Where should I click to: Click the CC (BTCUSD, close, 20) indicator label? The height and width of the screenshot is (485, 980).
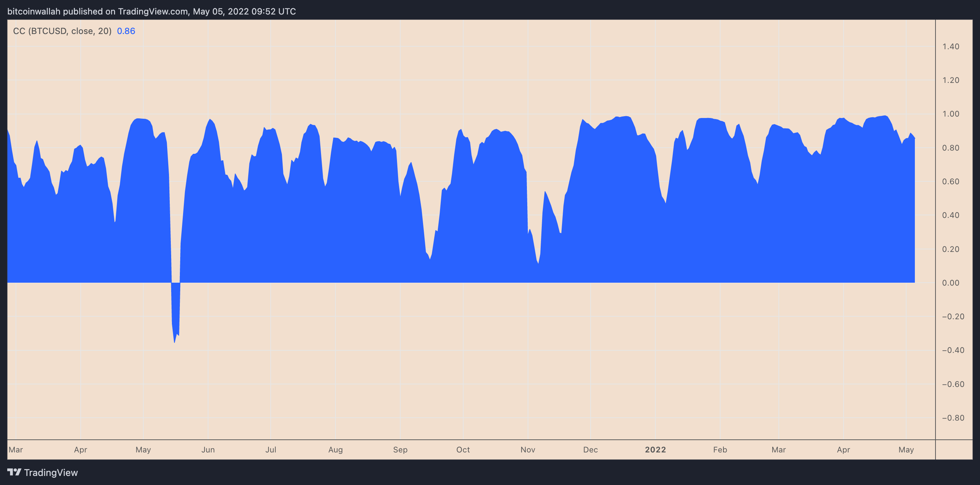point(62,31)
